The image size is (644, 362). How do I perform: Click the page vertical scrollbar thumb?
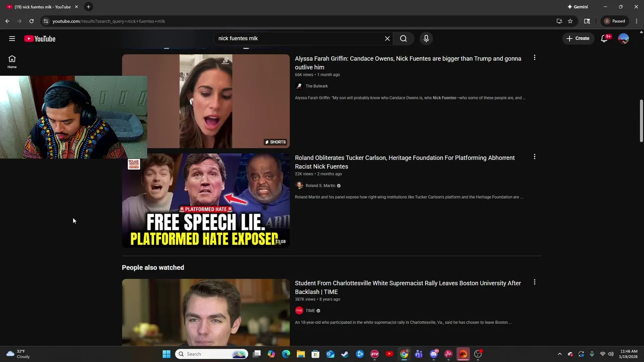click(641, 121)
